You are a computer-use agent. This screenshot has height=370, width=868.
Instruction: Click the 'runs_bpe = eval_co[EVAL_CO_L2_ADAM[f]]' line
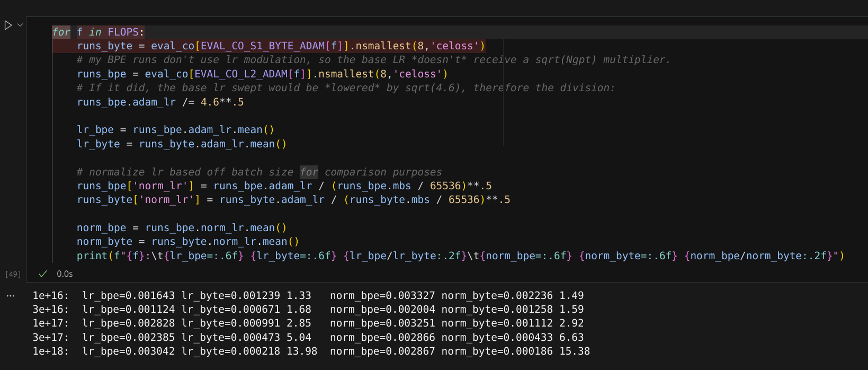coord(262,74)
